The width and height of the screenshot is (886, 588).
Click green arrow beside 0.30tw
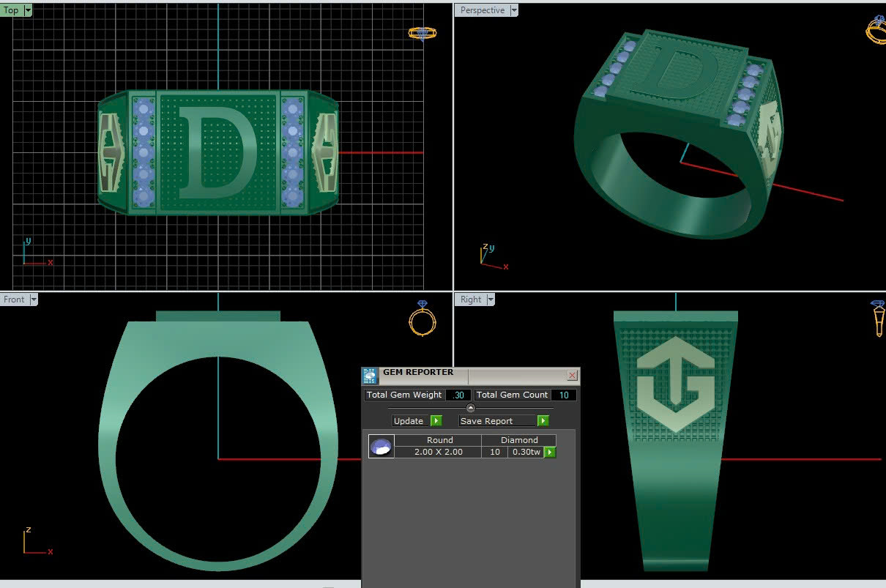(550, 453)
